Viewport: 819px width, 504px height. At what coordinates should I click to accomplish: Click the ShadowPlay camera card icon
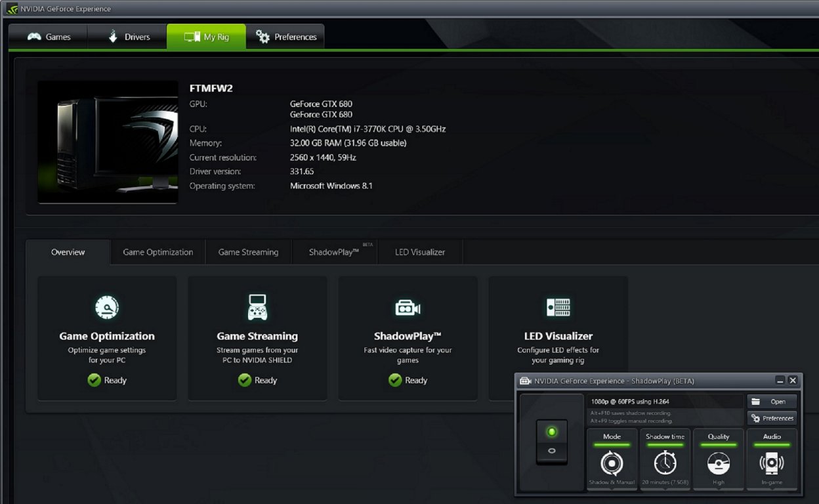point(408,307)
